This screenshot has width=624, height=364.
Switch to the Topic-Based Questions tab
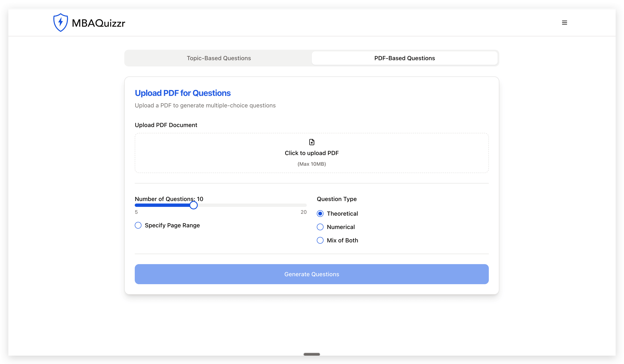point(218,58)
